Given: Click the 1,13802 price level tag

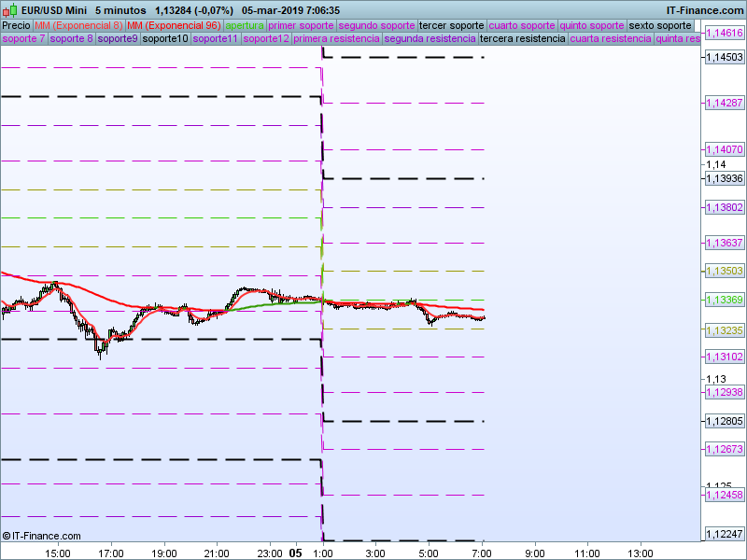Looking at the screenshot, I should click(x=725, y=207).
